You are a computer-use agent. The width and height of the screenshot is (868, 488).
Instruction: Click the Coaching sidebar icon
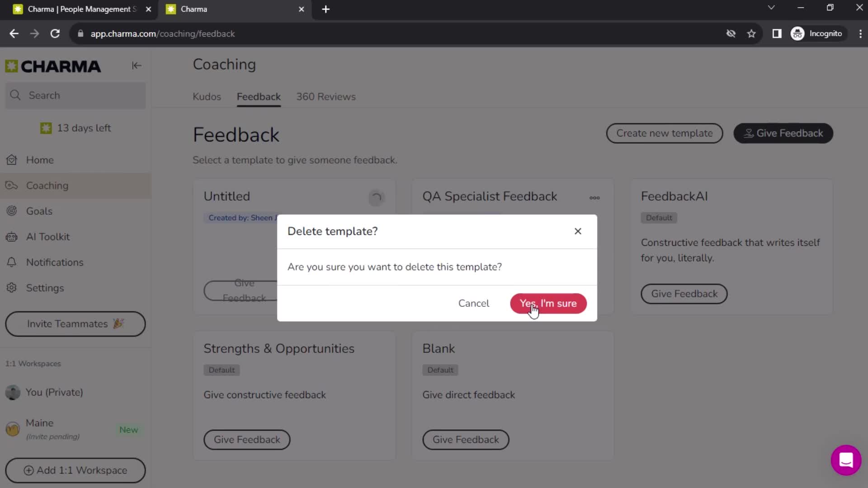pyautogui.click(x=12, y=186)
